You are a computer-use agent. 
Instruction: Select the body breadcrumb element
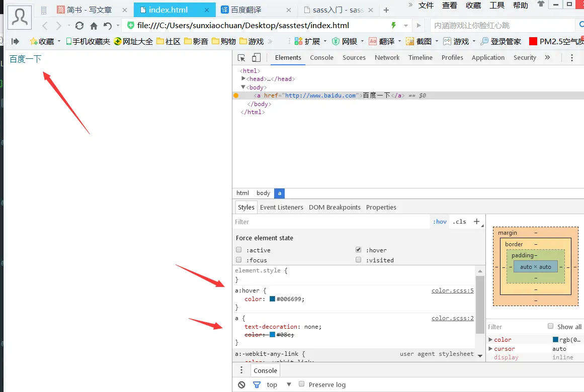click(263, 193)
